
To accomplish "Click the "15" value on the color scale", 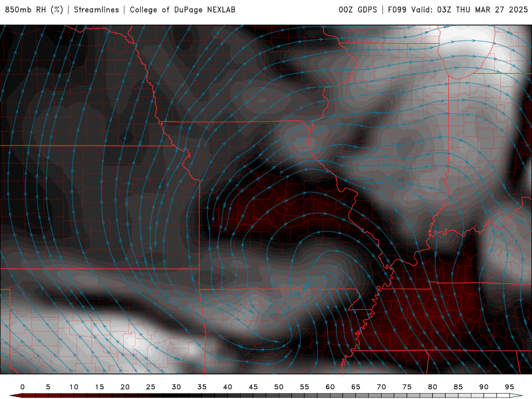I will [x=99, y=387].
